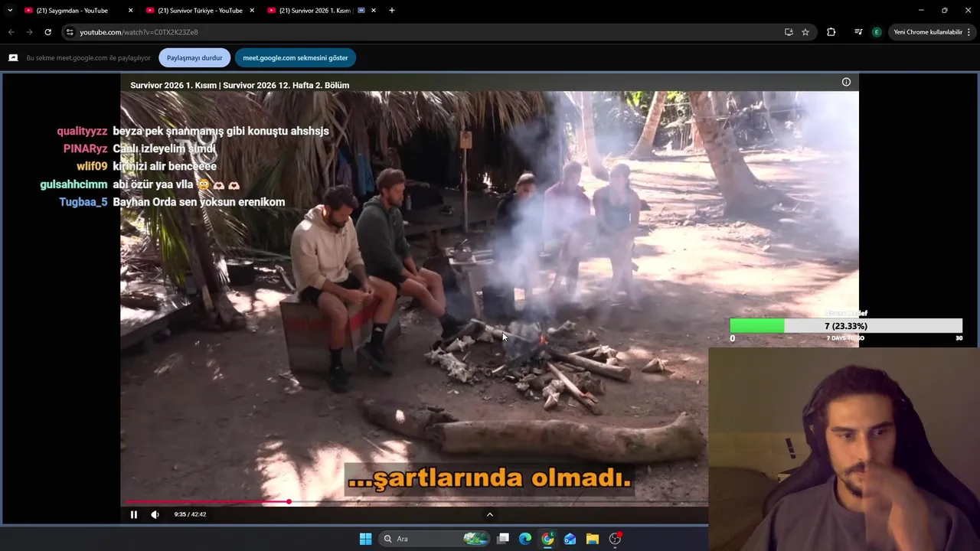Open the Windows Start menu

click(365, 539)
